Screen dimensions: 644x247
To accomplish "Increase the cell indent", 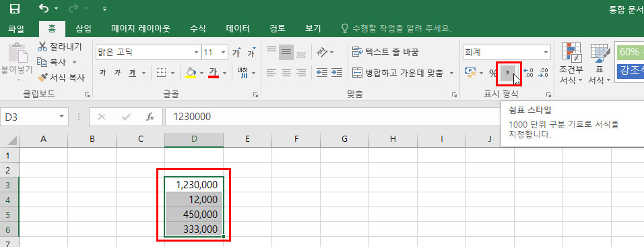I will 336,73.
